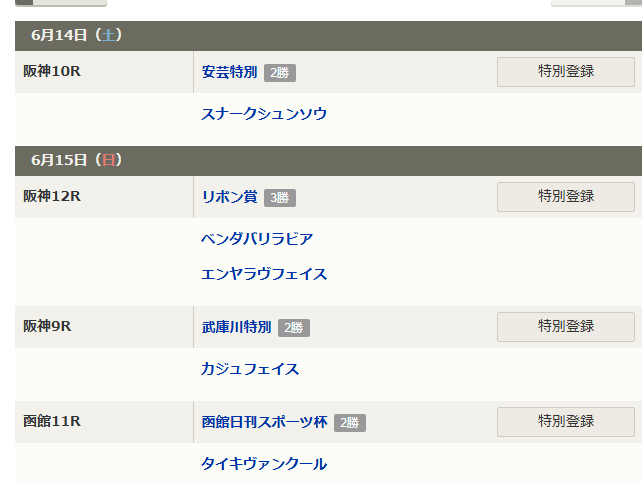This screenshot has width=642, height=484.
Task: Select the horse ベンダバリラビア
Action: (x=257, y=239)
